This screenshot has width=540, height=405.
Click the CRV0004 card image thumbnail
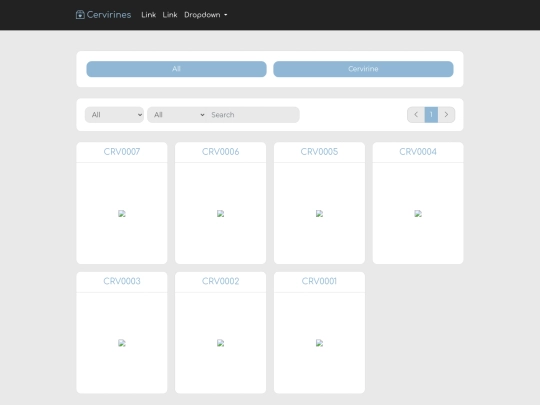click(x=418, y=214)
